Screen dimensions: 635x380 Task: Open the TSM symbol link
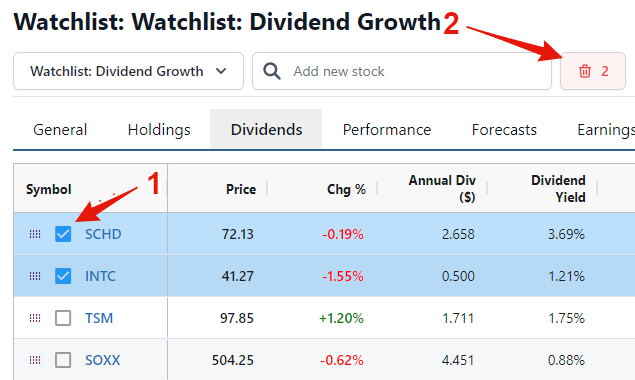99,318
